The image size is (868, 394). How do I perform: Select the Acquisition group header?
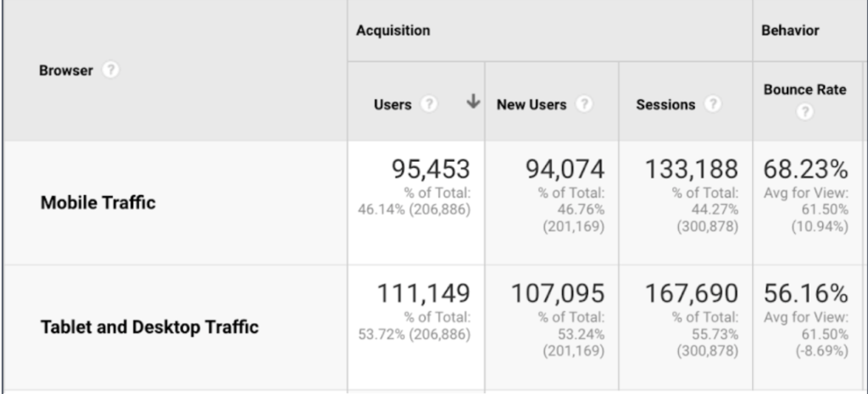393,31
